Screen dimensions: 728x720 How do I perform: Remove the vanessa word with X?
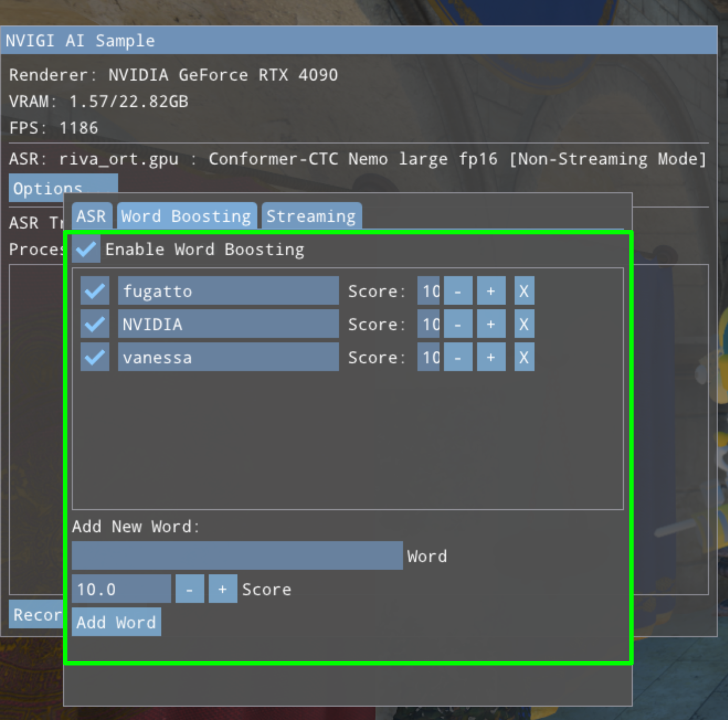click(524, 357)
